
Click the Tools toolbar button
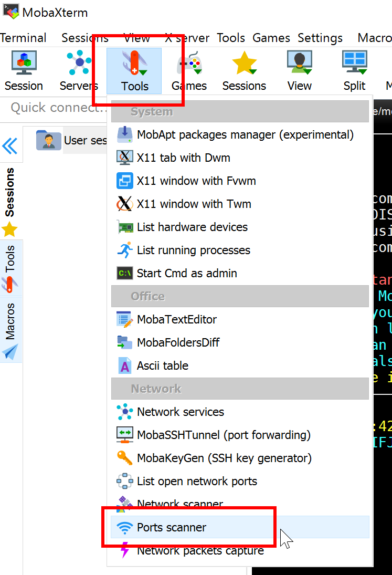134,71
